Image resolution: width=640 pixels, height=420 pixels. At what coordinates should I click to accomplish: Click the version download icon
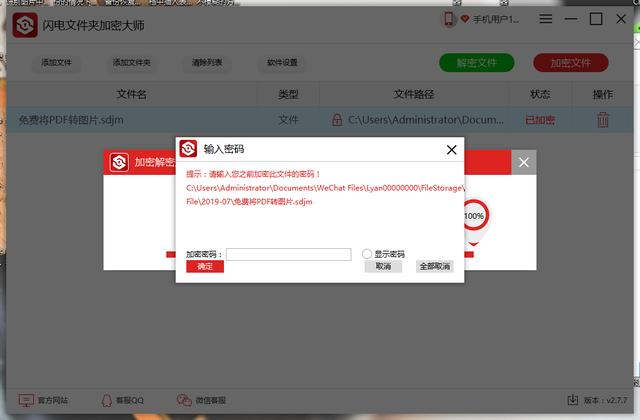(573, 400)
